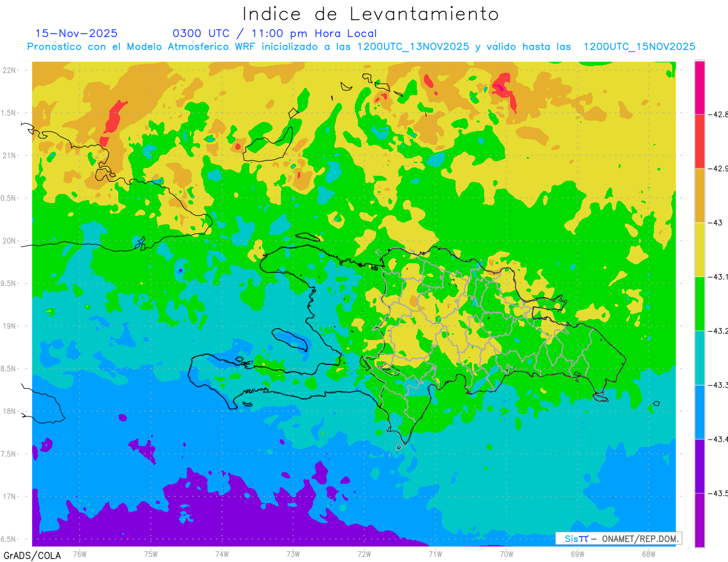Click the magenta segment of the color bar
The width and height of the screenshot is (728, 562).
pyautogui.click(x=699, y=87)
